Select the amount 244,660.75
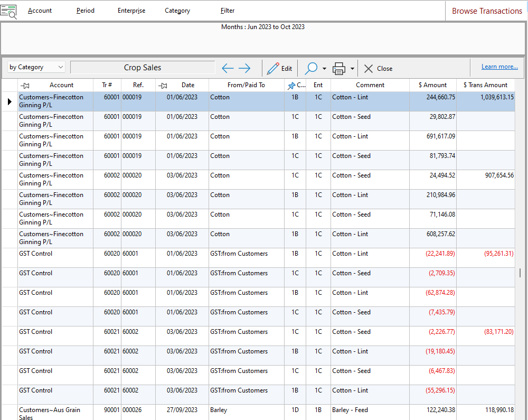Screen dimensions: 528x420 click(x=440, y=97)
